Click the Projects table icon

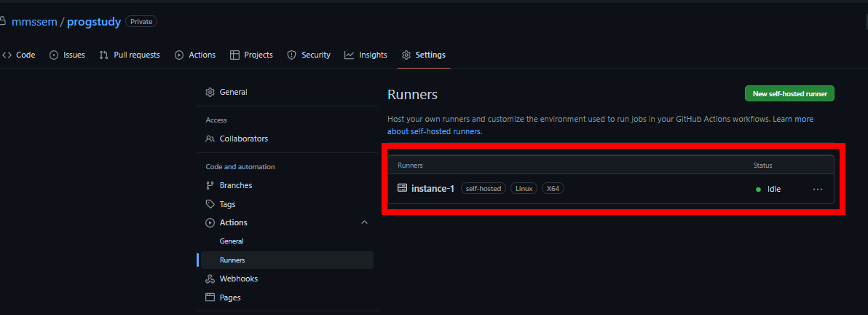(234, 55)
